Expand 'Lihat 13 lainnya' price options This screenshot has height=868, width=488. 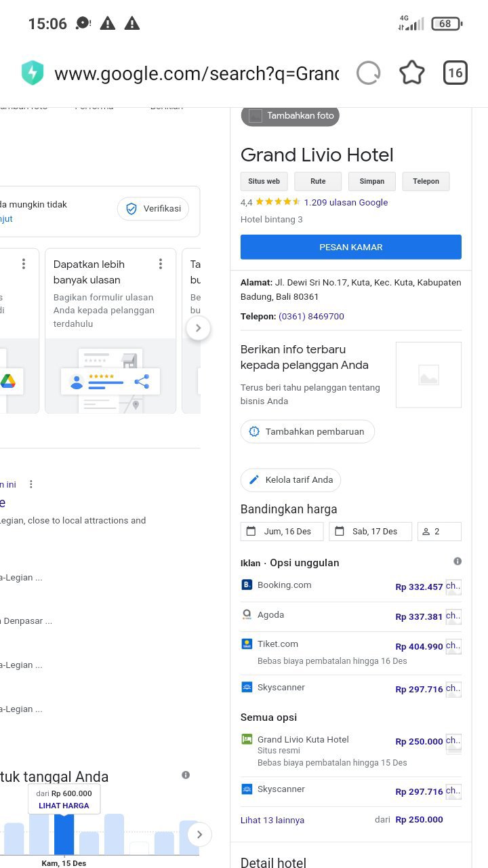pyautogui.click(x=272, y=820)
